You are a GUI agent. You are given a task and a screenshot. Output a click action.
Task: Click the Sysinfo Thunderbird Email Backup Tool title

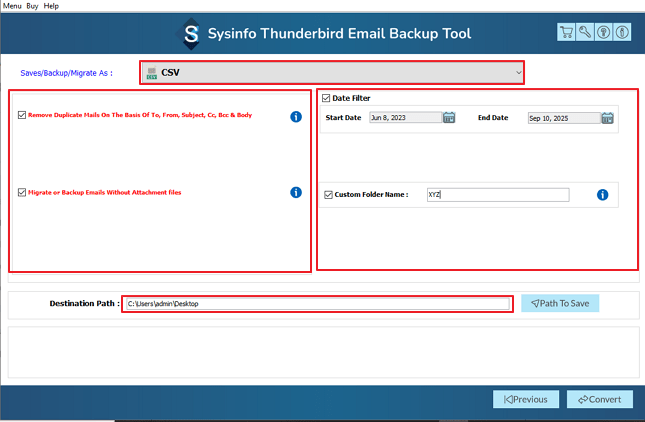(339, 33)
